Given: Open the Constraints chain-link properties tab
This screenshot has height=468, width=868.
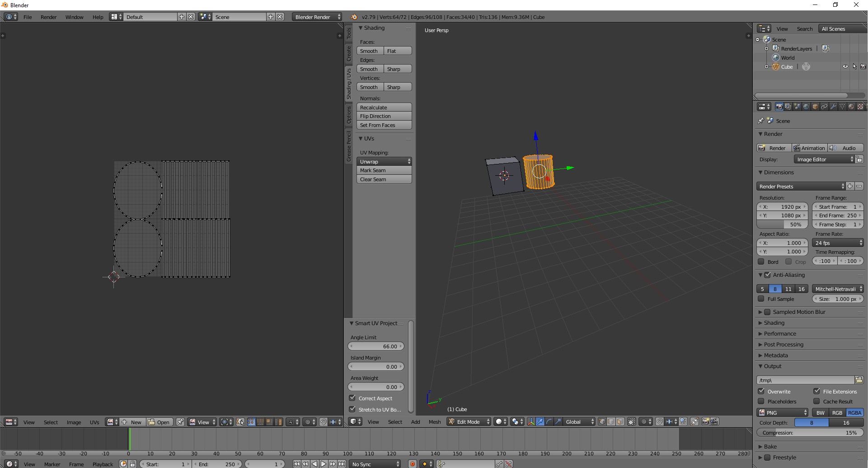Looking at the screenshot, I should point(824,107).
